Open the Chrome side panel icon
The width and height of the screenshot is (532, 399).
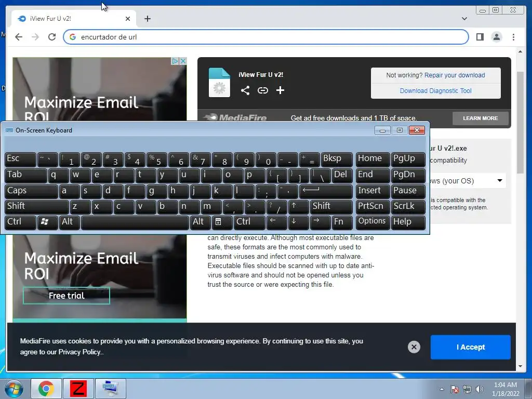coord(480,37)
